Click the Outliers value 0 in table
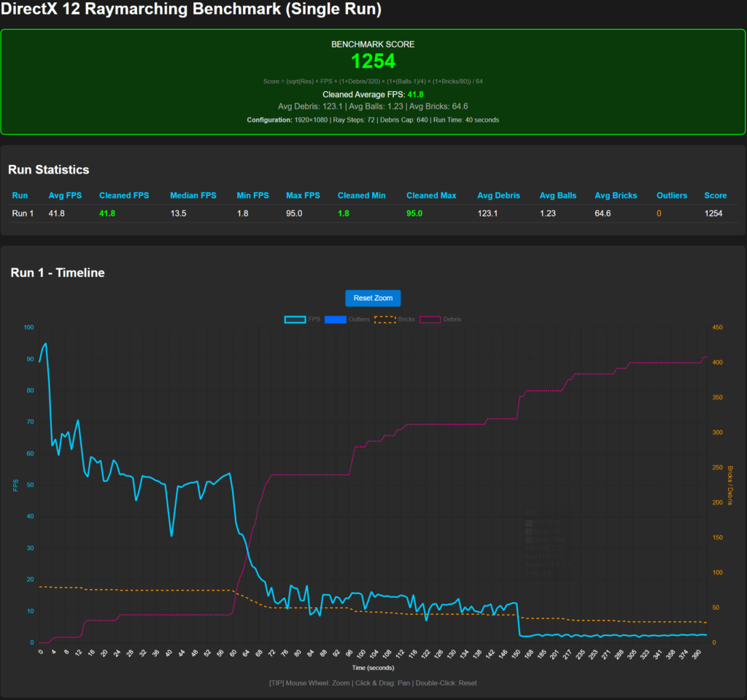 coord(659,214)
